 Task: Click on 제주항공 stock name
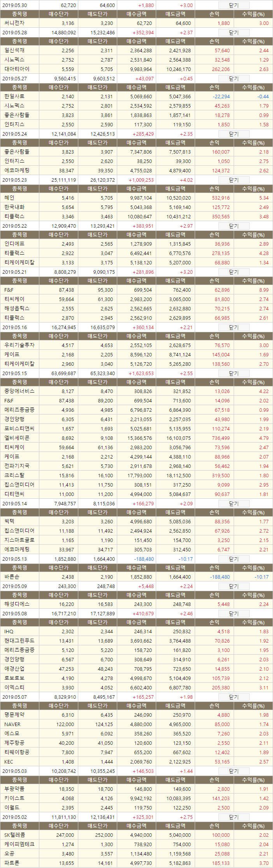click(x=14, y=743)
